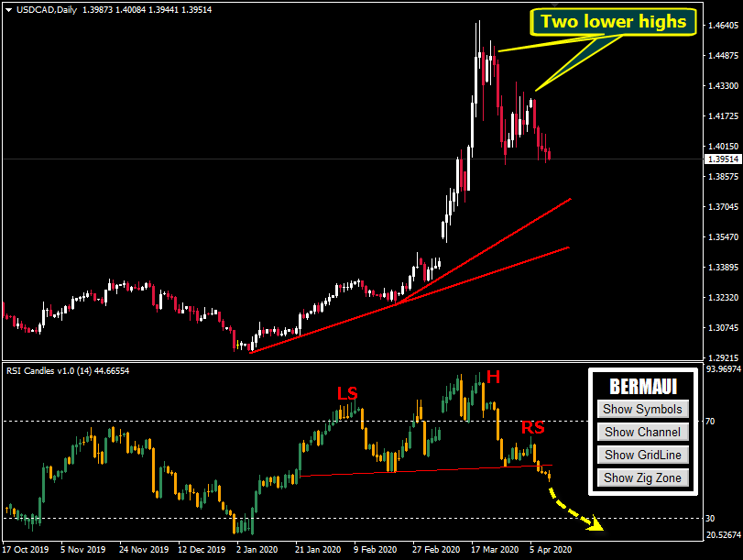Click the 1.32320 price axis label
Image resolution: width=743 pixels, height=560 pixels.
coord(723,298)
